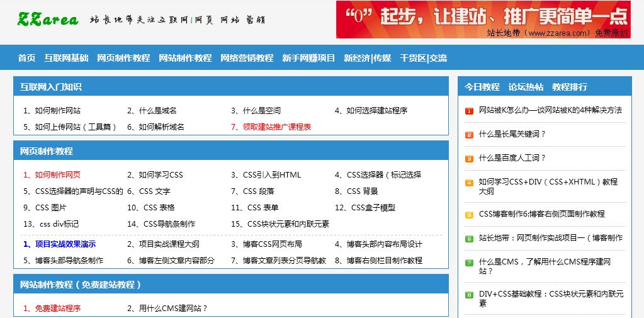
Task: Open 什么是长尾关键词 article in sidebar
Action: coord(512,134)
